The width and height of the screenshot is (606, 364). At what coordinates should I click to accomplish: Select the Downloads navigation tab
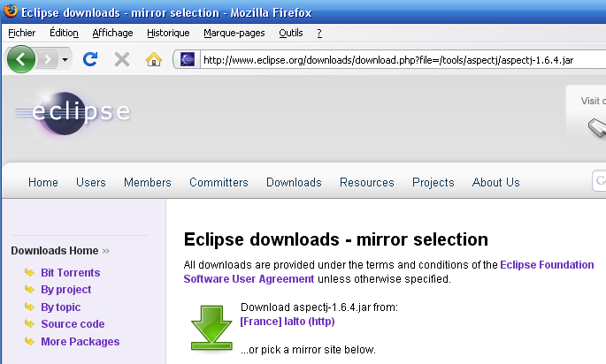(294, 182)
